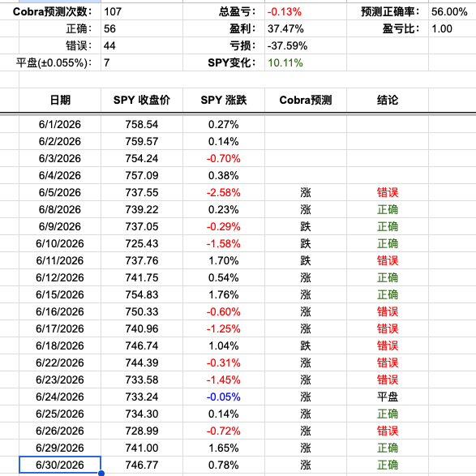This screenshot has width=476, height=476.
Task: Select the closing price 737.55
Action: pos(142,192)
